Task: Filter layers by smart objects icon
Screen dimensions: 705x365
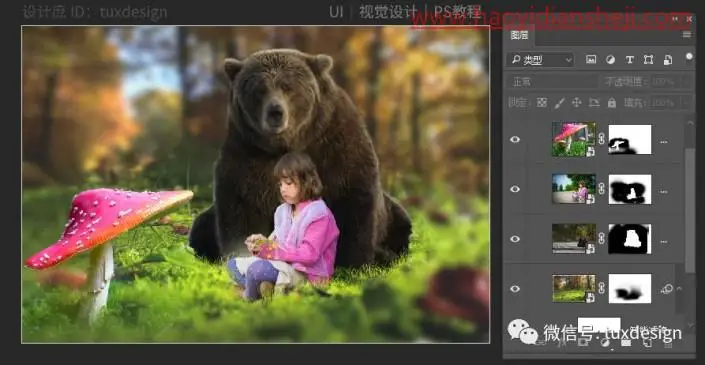Action: tap(668, 59)
